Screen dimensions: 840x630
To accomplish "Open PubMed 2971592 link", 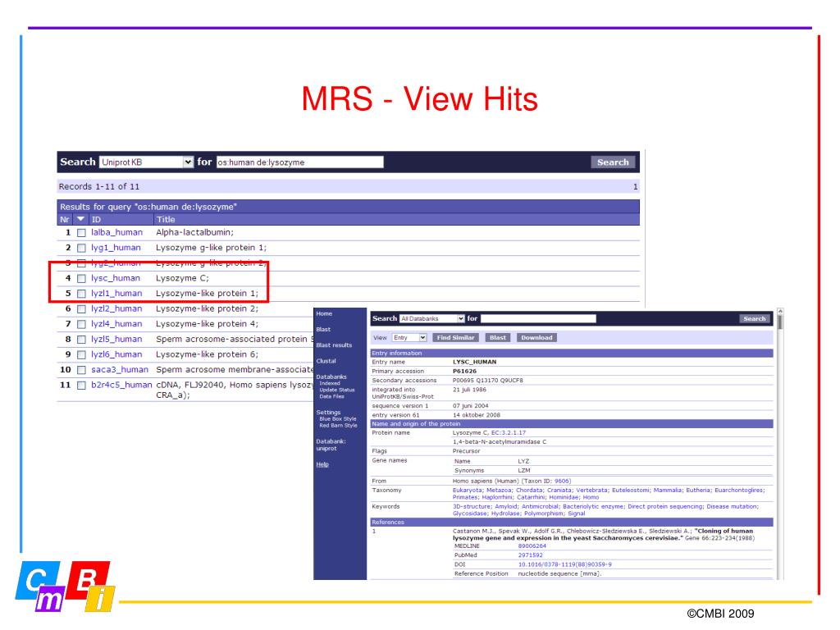I will coord(531,555).
